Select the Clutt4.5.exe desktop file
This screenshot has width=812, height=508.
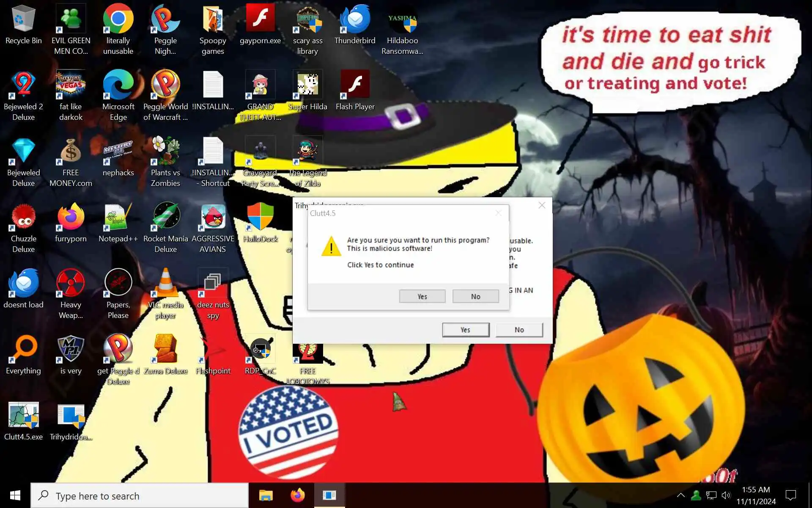[23, 416]
